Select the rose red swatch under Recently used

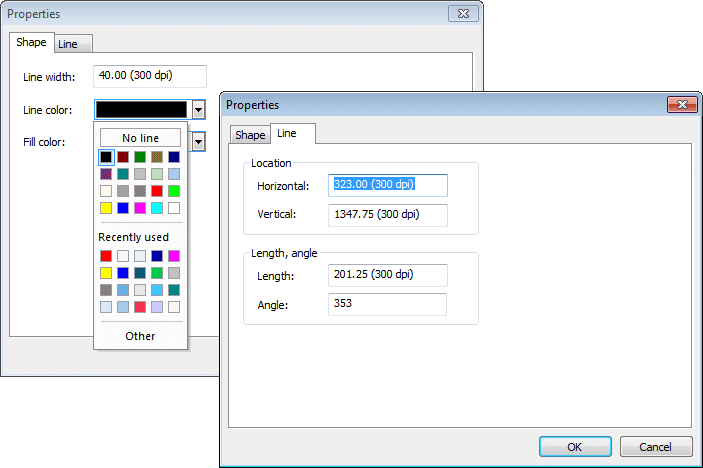140,307
